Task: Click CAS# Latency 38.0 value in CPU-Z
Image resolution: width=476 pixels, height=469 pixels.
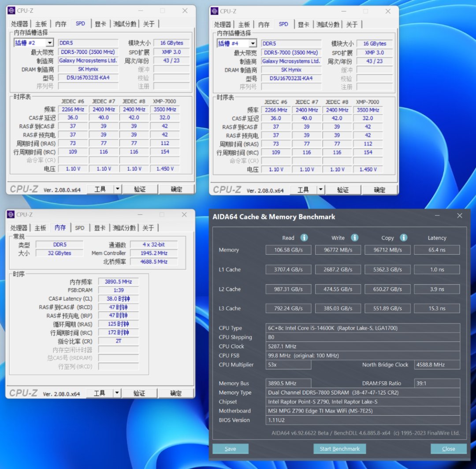Action: 119,299
